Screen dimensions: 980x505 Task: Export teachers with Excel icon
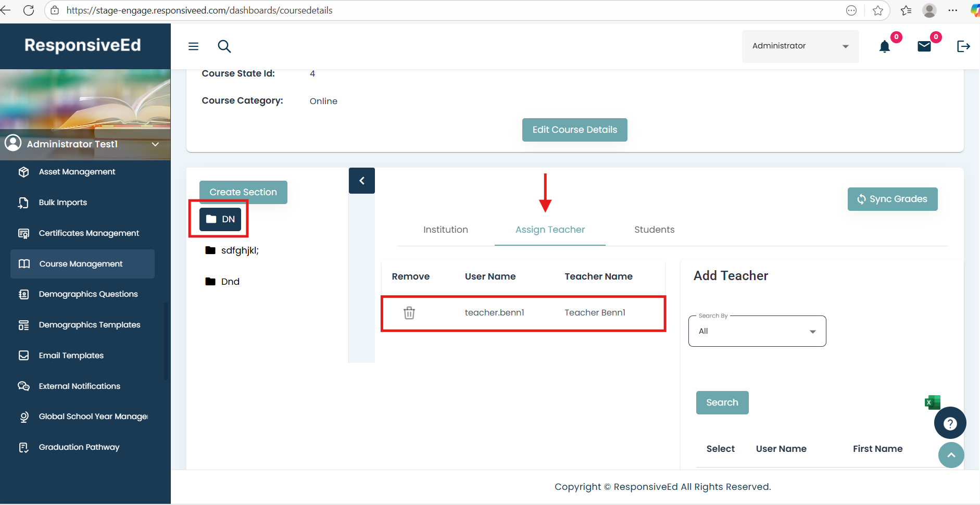[932, 402]
